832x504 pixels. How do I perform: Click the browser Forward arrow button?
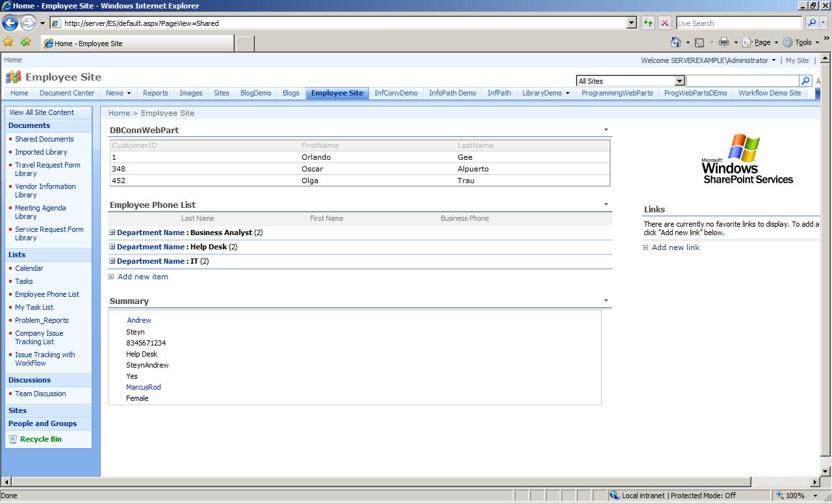pyautogui.click(x=27, y=23)
